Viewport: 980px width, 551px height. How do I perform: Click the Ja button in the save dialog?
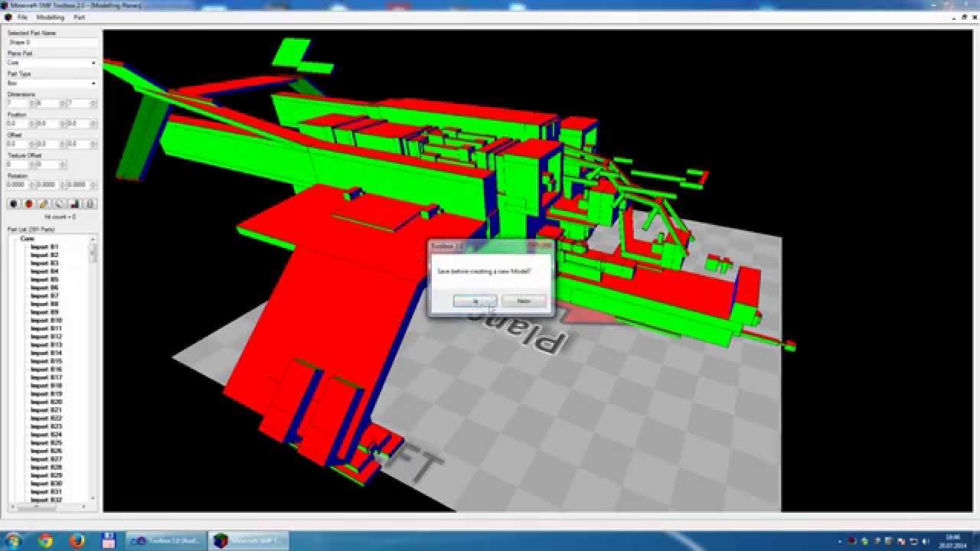tap(475, 301)
